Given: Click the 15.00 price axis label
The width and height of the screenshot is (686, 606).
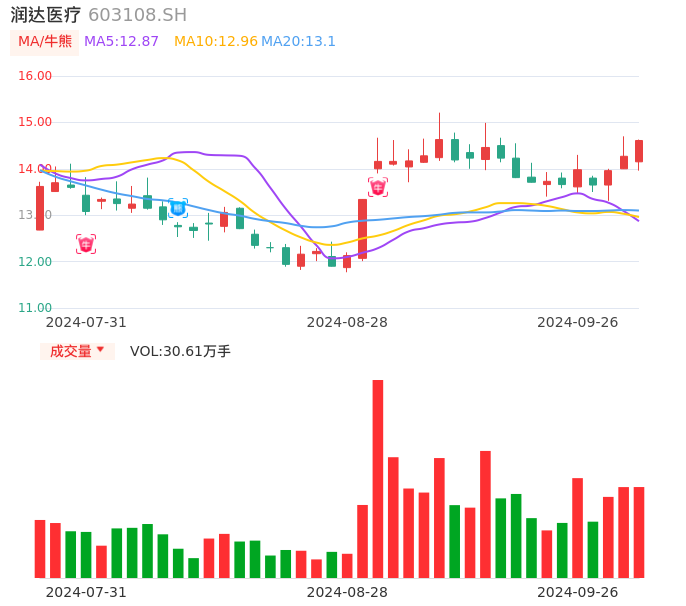Looking at the screenshot, I should click(35, 122).
